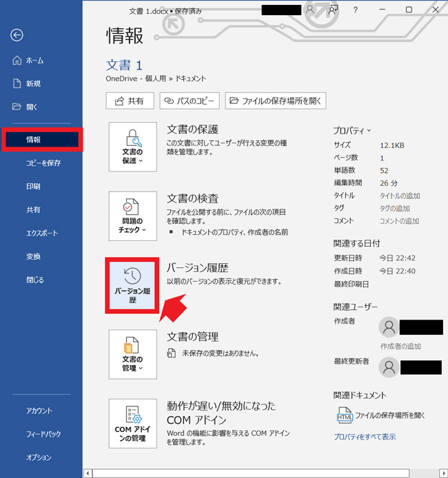
Task: Click ファイルの保存場所を開く button at top
Action: [x=275, y=101]
